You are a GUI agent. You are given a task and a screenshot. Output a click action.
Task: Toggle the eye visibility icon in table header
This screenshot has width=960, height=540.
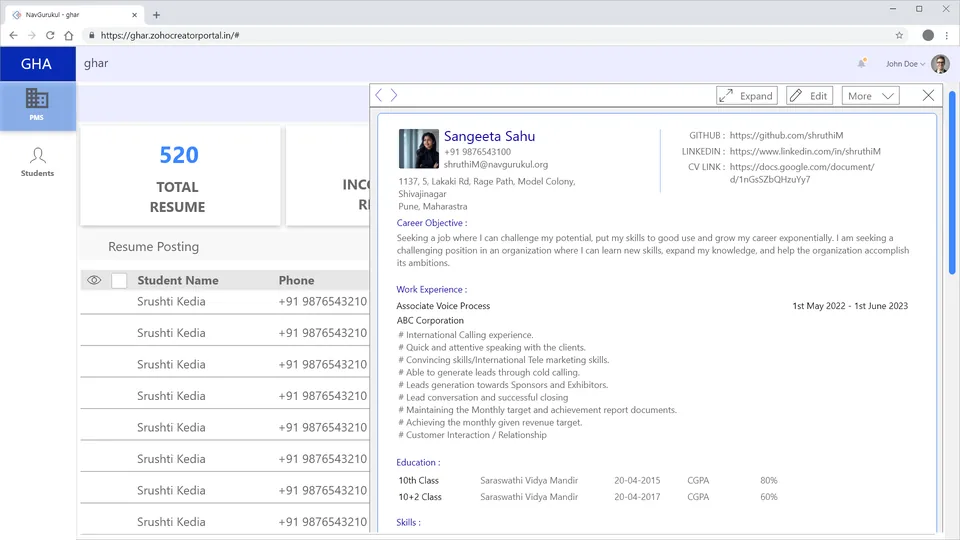pos(94,280)
